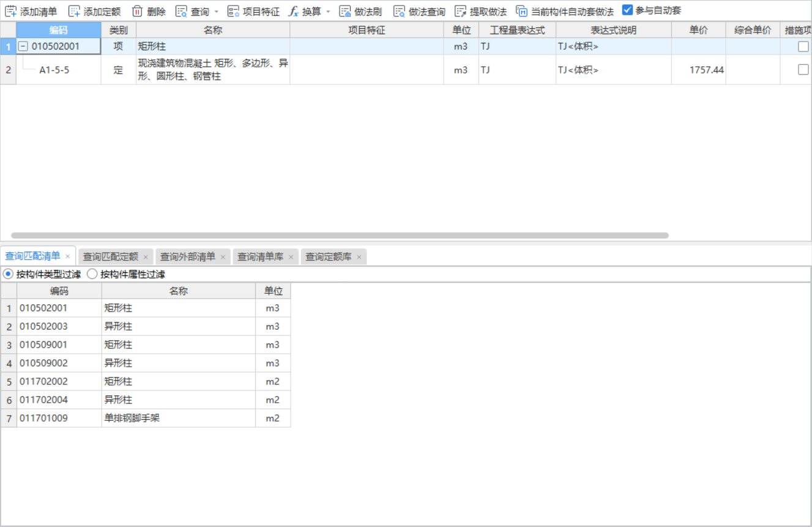Select 按构件属性过滤 radio button
The height and width of the screenshot is (527, 812).
point(92,274)
